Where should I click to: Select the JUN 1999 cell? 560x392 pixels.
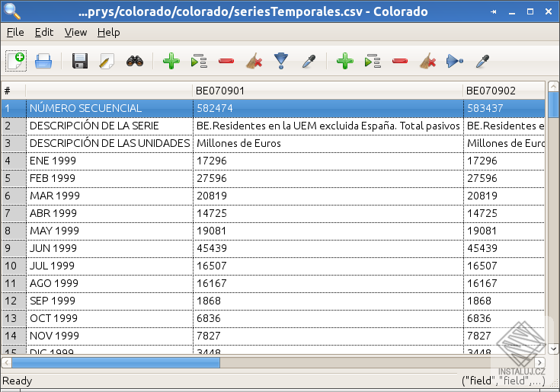click(x=110, y=248)
